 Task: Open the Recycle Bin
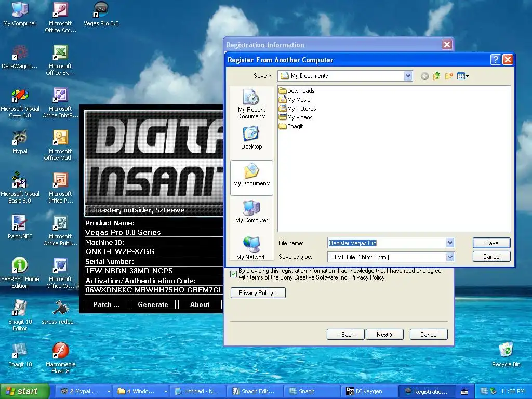click(x=506, y=355)
